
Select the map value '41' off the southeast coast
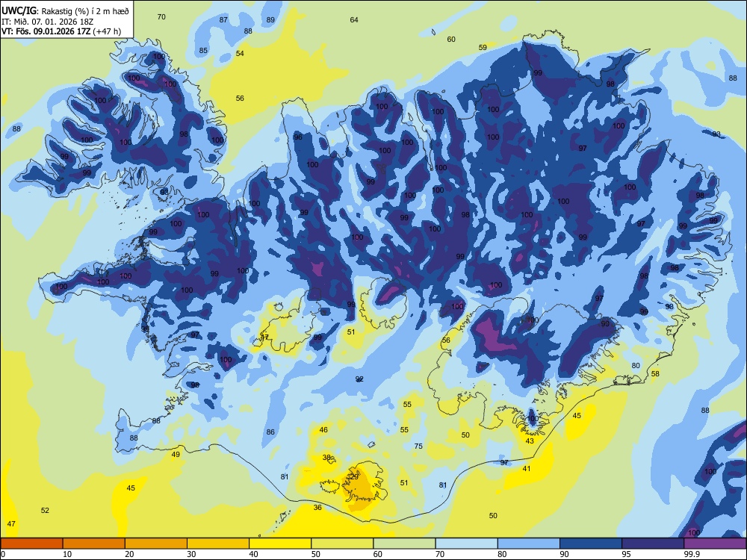(x=527, y=469)
